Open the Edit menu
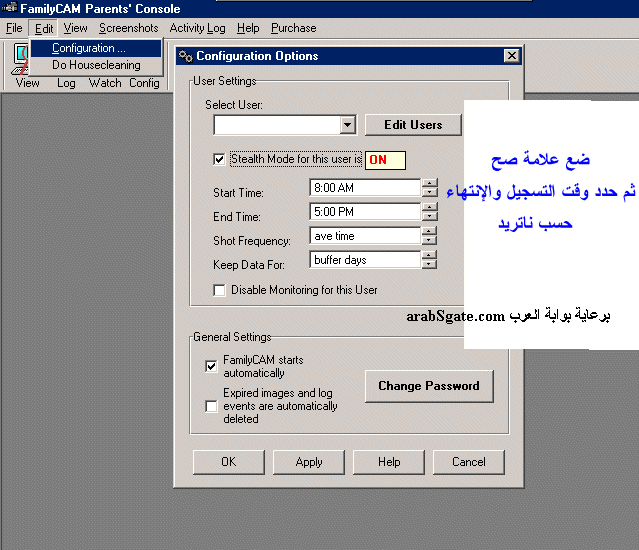 (44, 28)
